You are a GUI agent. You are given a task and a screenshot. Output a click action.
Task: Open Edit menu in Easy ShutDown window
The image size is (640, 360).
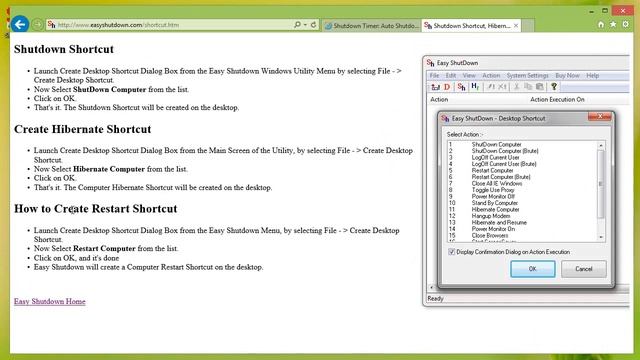click(451, 76)
